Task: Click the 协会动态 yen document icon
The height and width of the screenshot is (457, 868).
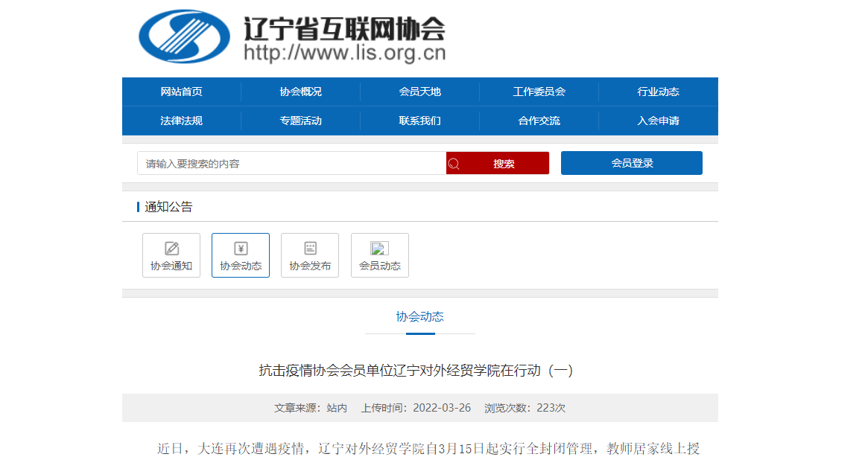Action: (241, 249)
